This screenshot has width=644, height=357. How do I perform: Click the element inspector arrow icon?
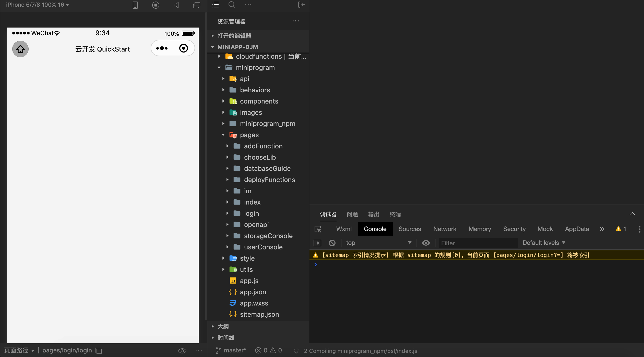pos(318,229)
